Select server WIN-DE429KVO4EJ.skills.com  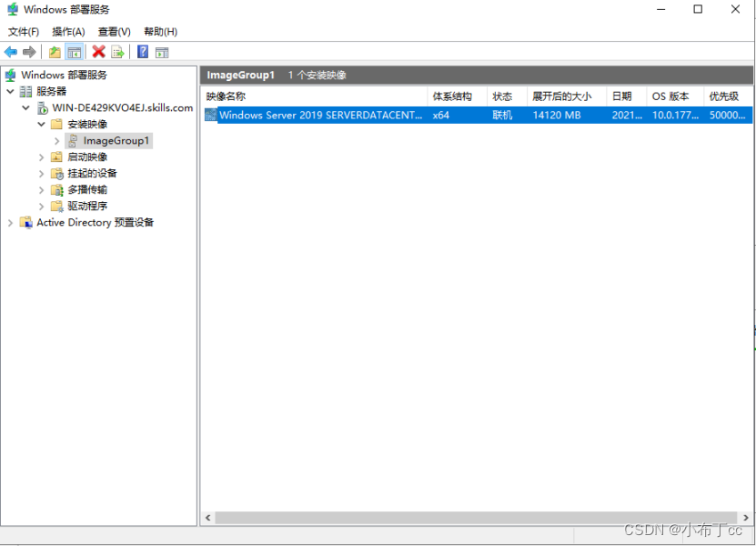coord(123,107)
